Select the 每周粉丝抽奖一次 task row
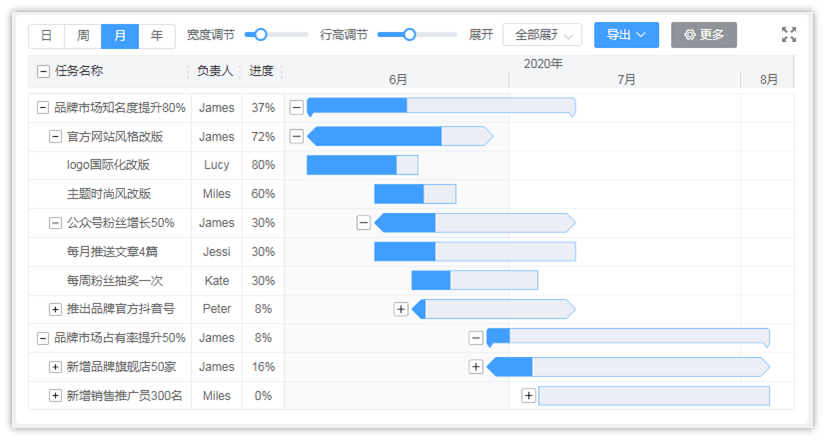The image size is (825, 440). pyautogui.click(x=114, y=281)
